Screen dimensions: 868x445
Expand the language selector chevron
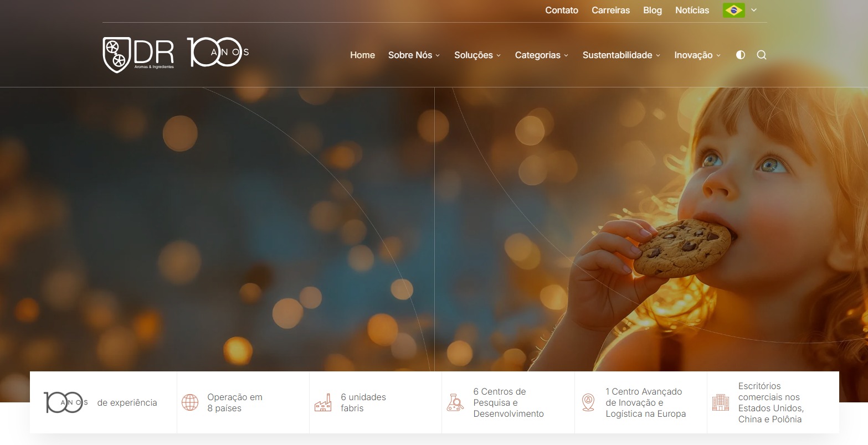coord(754,10)
